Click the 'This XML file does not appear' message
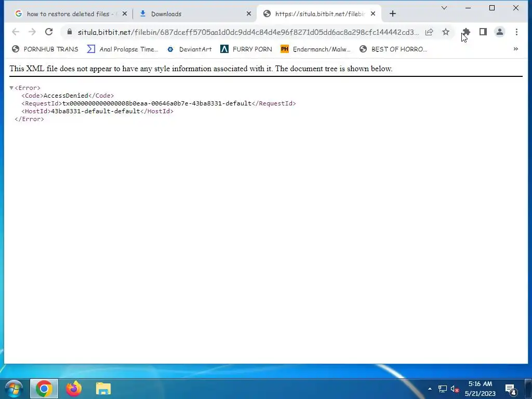Viewport: 532px width, 399px height. click(x=201, y=69)
